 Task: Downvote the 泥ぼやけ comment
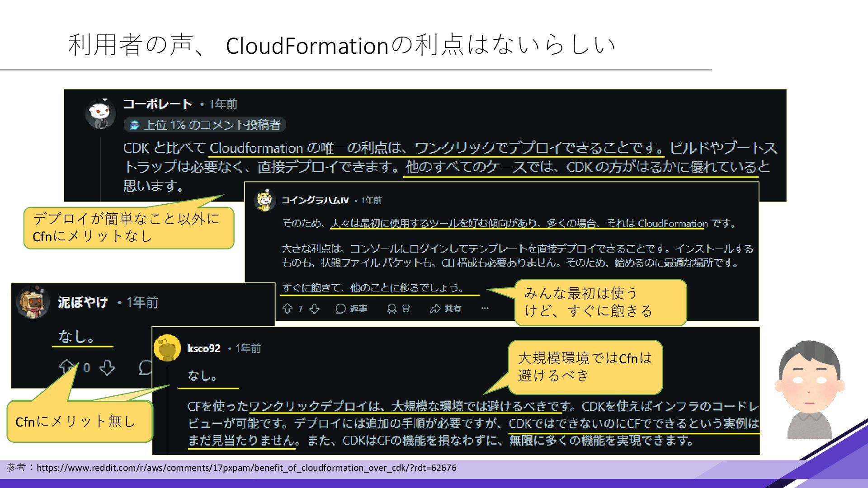[x=107, y=368]
